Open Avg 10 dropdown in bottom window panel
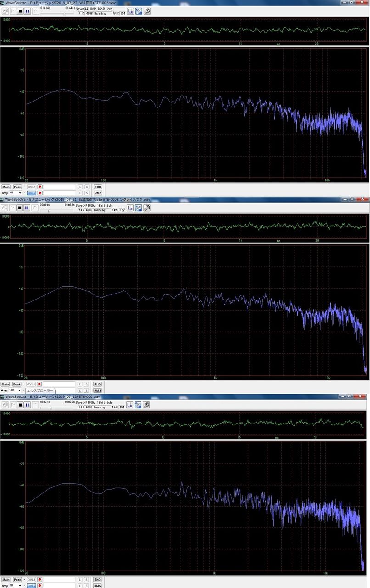This screenshot has width=370, height=588. [20, 586]
